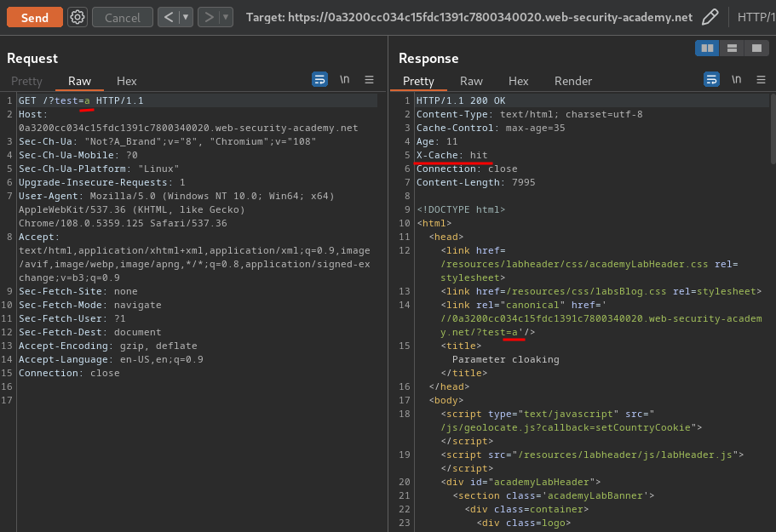Click the GET /?test=a request line
This screenshot has height=532, width=776.
[x=81, y=100]
